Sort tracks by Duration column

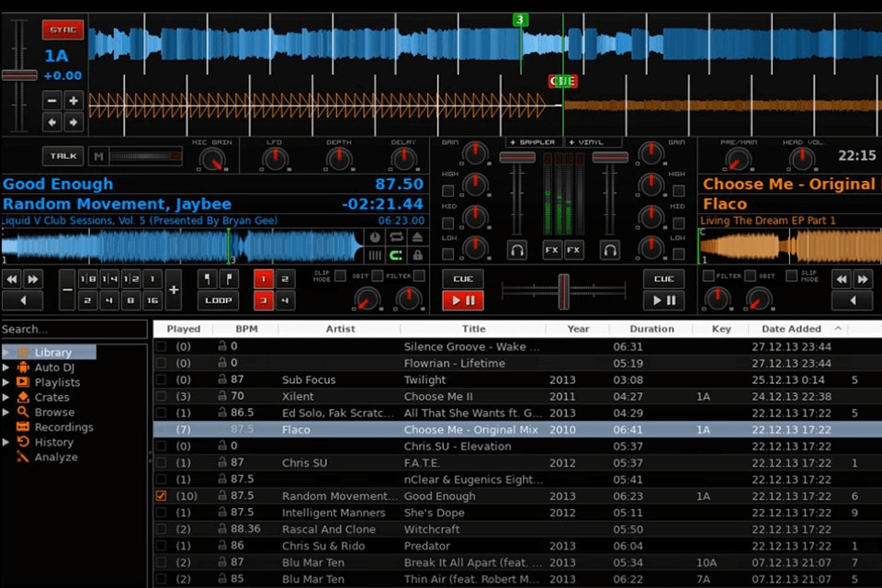click(x=651, y=329)
